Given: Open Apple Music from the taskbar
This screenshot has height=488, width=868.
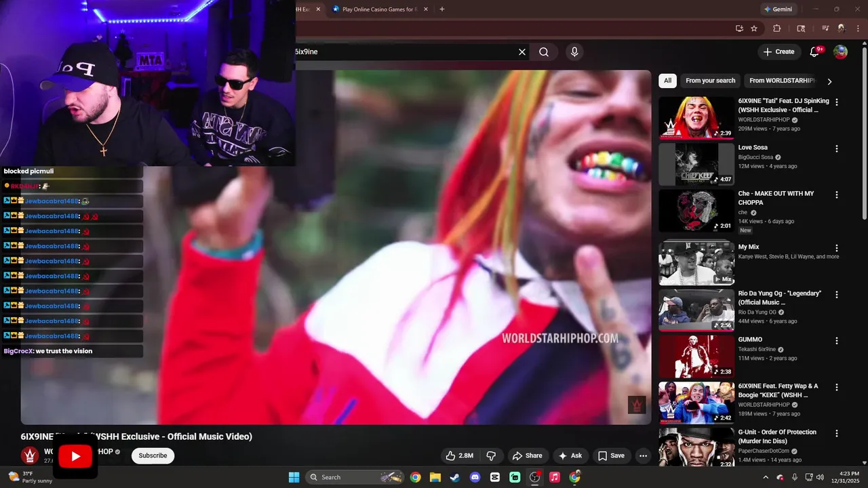Looking at the screenshot, I should pyautogui.click(x=555, y=477).
